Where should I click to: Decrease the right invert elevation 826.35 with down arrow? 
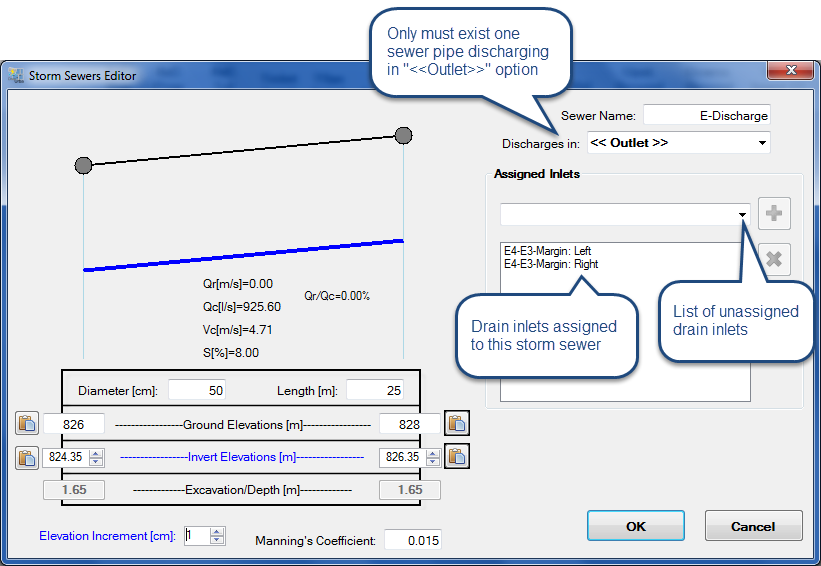[432, 462]
